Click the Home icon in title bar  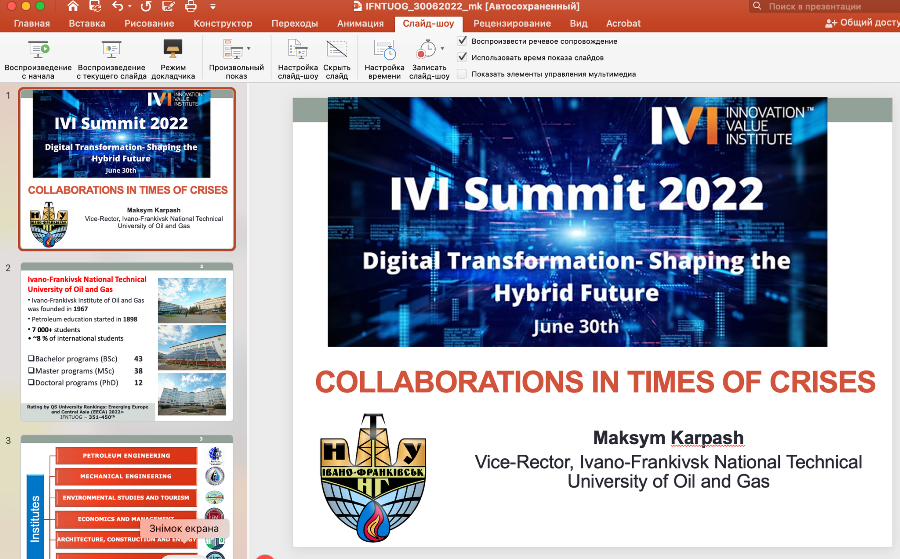click(x=73, y=6)
